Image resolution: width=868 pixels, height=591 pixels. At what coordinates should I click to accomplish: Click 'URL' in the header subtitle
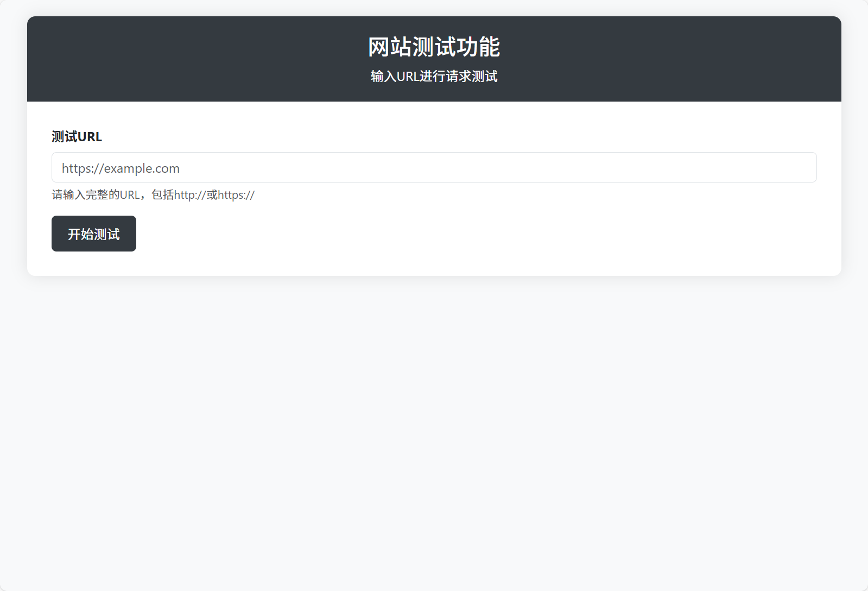coord(408,77)
